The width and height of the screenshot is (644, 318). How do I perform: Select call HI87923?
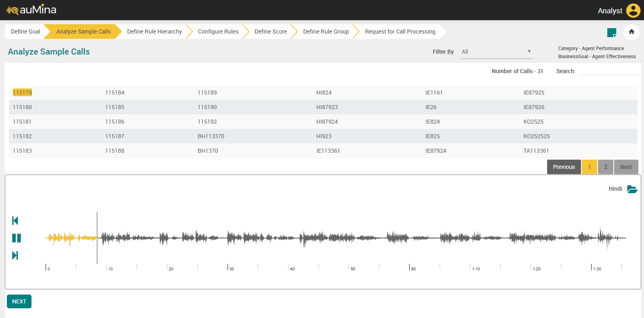(x=327, y=107)
